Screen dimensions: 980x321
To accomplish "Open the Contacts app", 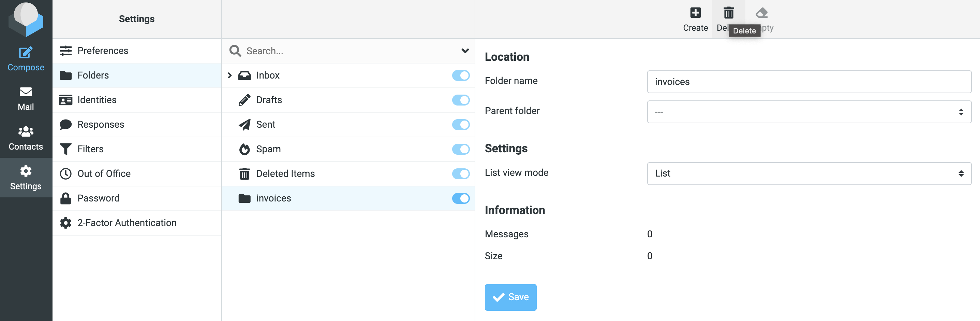I will coord(26,138).
